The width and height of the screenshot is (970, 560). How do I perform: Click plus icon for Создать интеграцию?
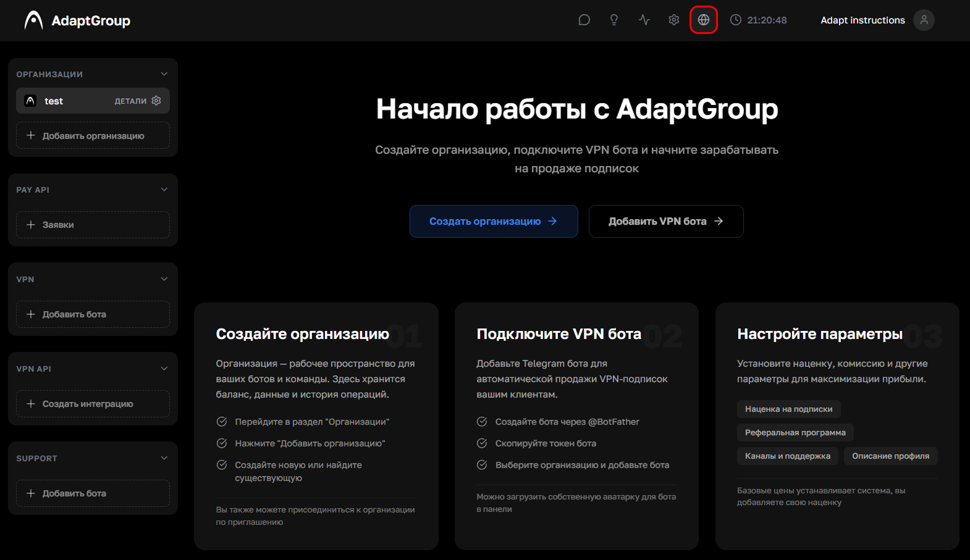[31, 404]
